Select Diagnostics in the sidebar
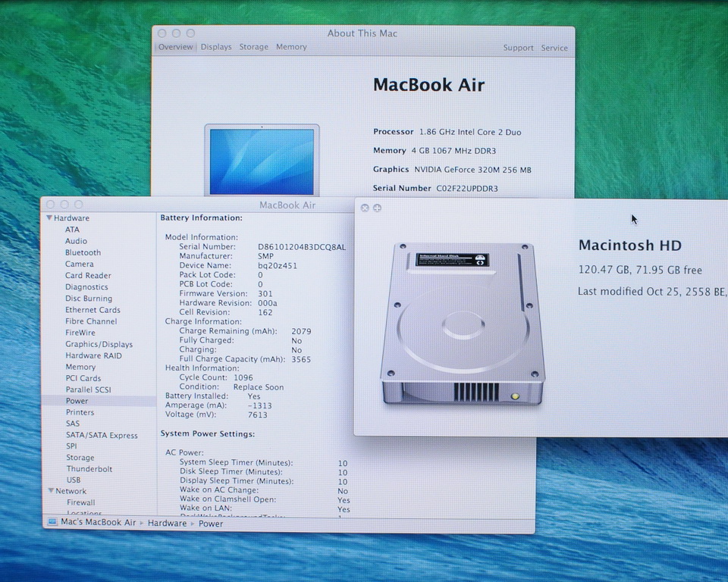 click(86, 286)
